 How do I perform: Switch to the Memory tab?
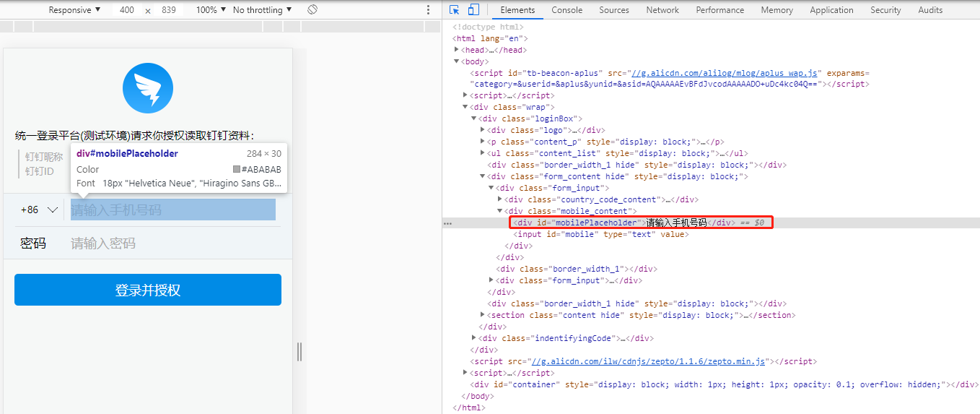click(776, 10)
